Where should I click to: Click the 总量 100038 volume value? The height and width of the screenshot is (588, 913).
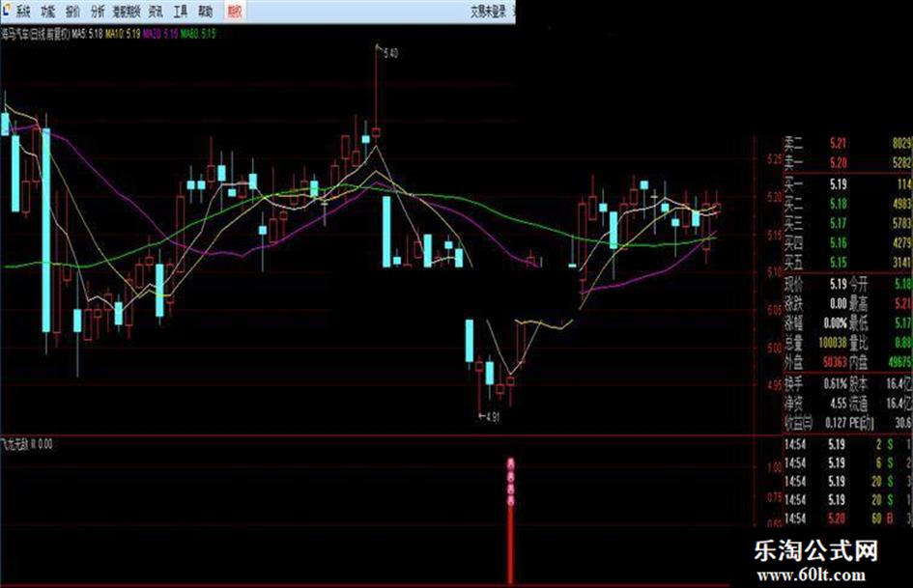tap(832, 343)
